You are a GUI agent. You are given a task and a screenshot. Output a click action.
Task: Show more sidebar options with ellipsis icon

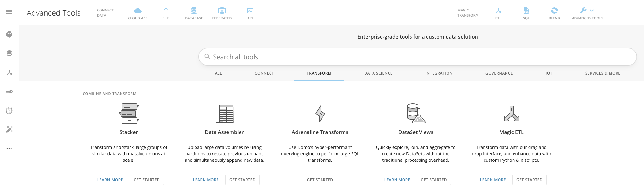click(x=9, y=149)
